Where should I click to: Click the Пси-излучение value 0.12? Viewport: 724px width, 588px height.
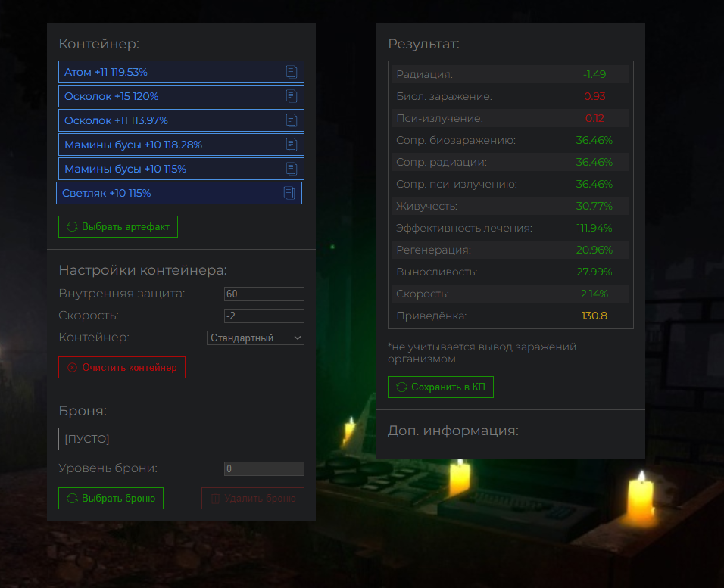[x=594, y=118]
